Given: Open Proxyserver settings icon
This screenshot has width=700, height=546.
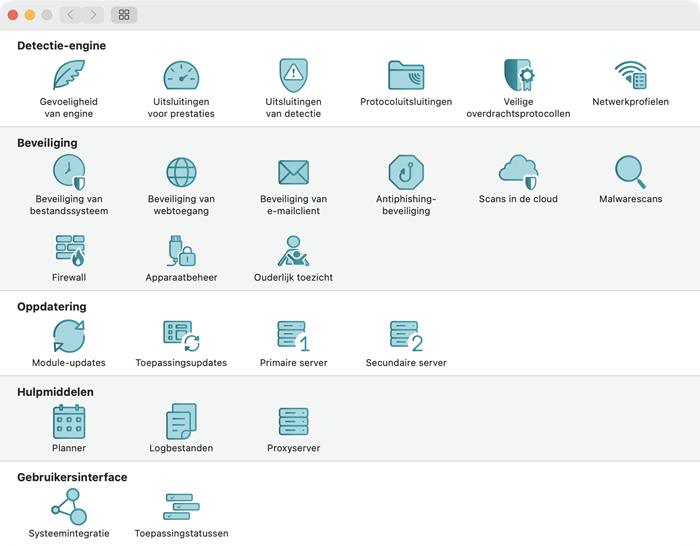Looking at the screenshot, I should tap(293, 421).
